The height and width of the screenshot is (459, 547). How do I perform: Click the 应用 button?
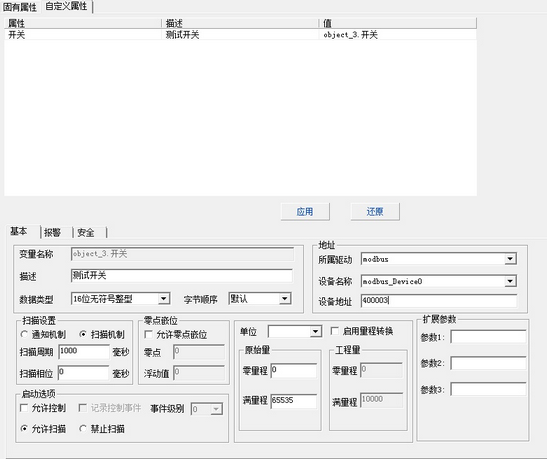click(x=305, y=212)
